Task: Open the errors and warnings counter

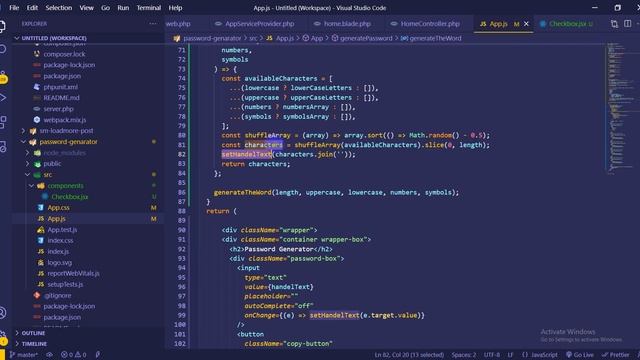Action: (73, 355)
